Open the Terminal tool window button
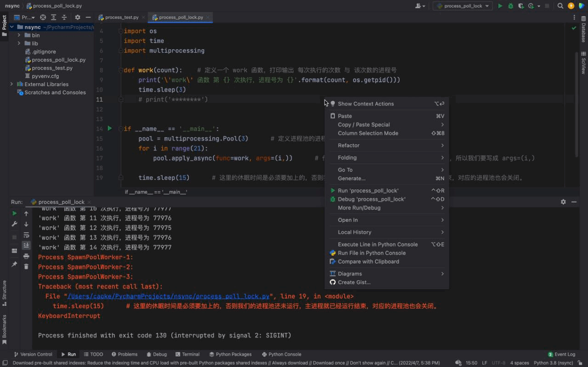Screen dimensions: 588x367 (187, 354)
